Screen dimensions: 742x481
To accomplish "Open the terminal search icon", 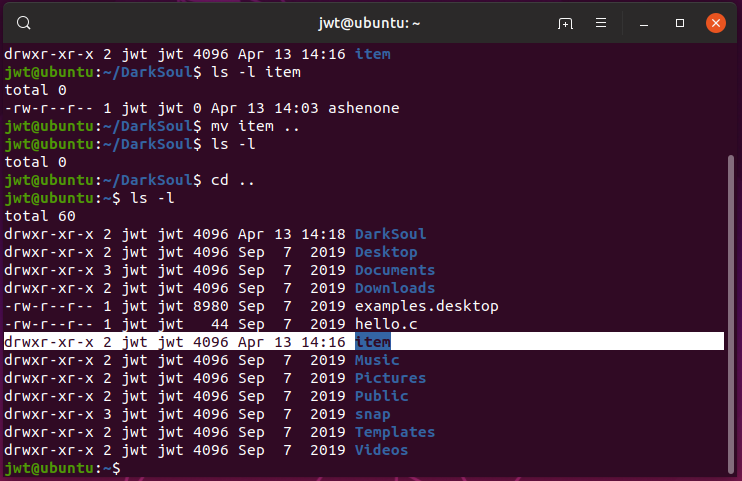I will point(23,23).
